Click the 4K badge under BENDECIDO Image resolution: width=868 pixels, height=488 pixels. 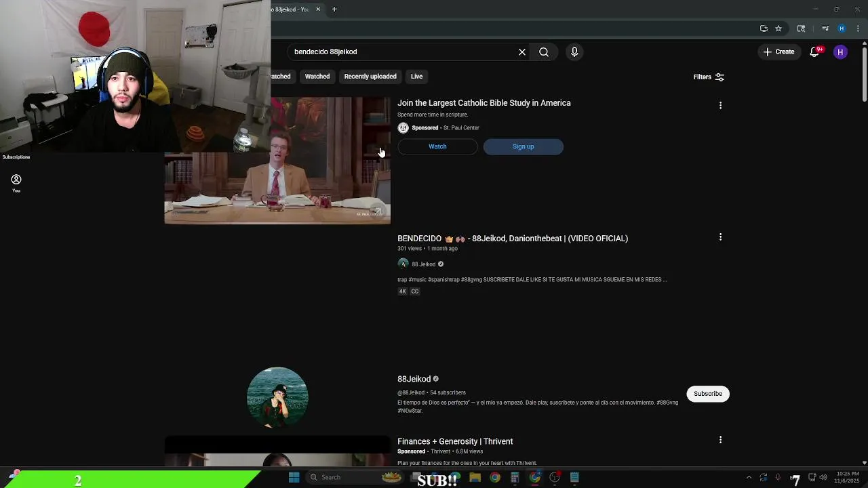[402, 291]
